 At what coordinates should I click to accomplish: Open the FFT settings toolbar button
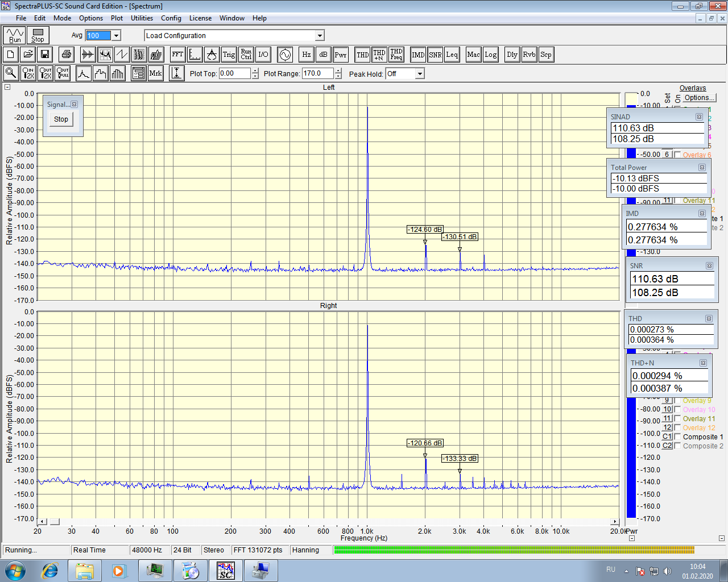[177, 55]
